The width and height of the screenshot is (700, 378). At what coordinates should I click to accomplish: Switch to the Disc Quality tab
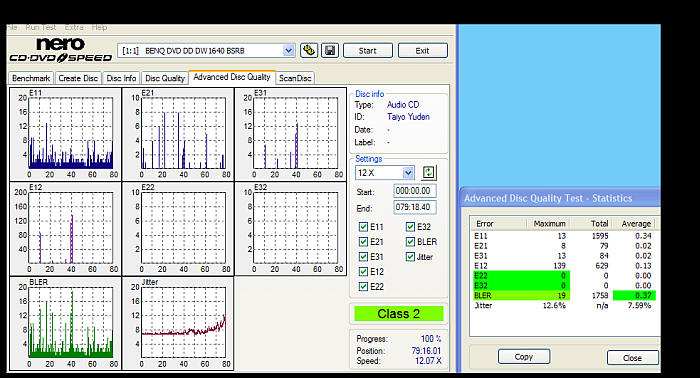165,78
